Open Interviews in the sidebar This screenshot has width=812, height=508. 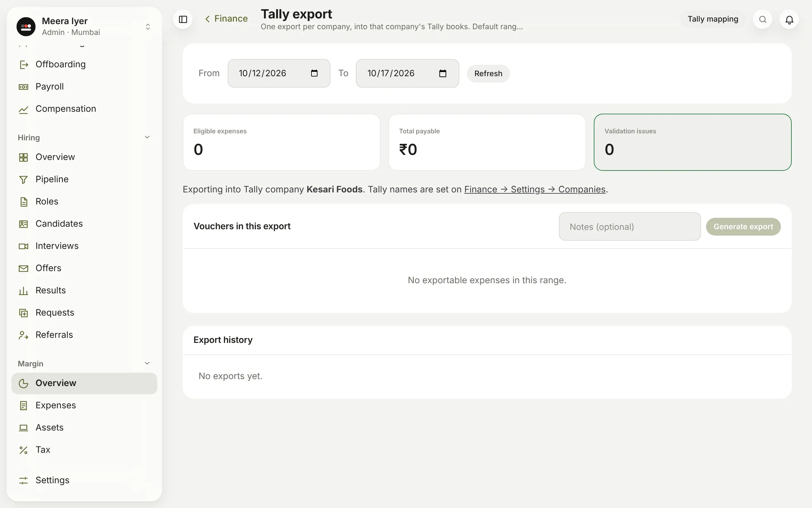[84, 246]
